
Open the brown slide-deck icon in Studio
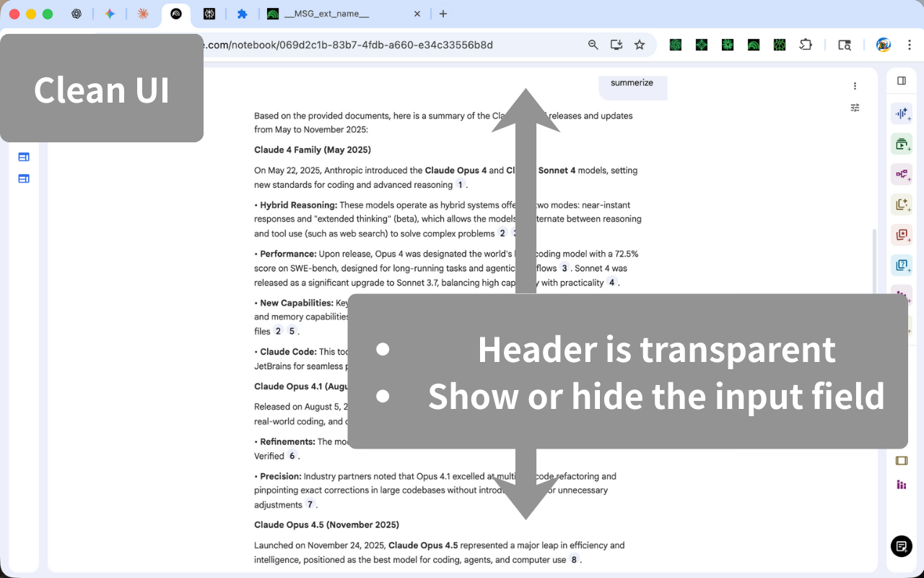(x=902, y=460)
